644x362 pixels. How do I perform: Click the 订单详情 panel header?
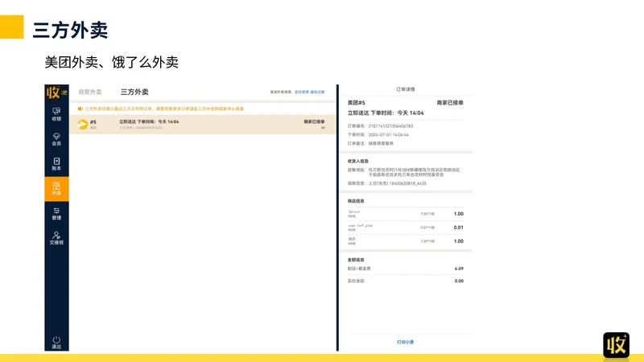click(x=406, y=89)
